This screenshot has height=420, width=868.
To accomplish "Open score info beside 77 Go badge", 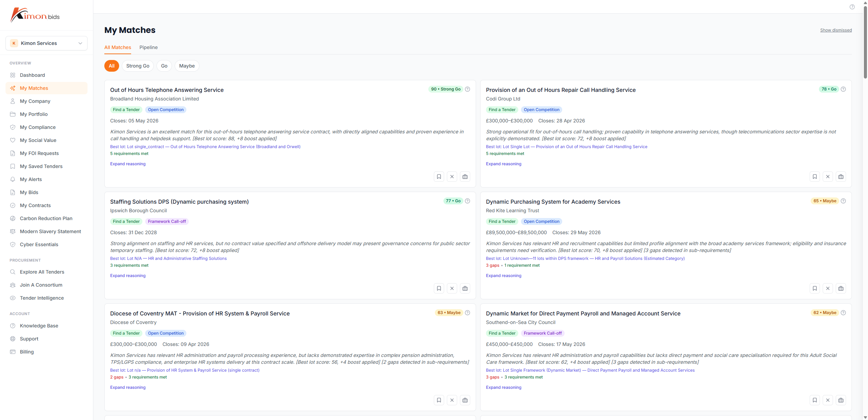I will pos(467,201).
